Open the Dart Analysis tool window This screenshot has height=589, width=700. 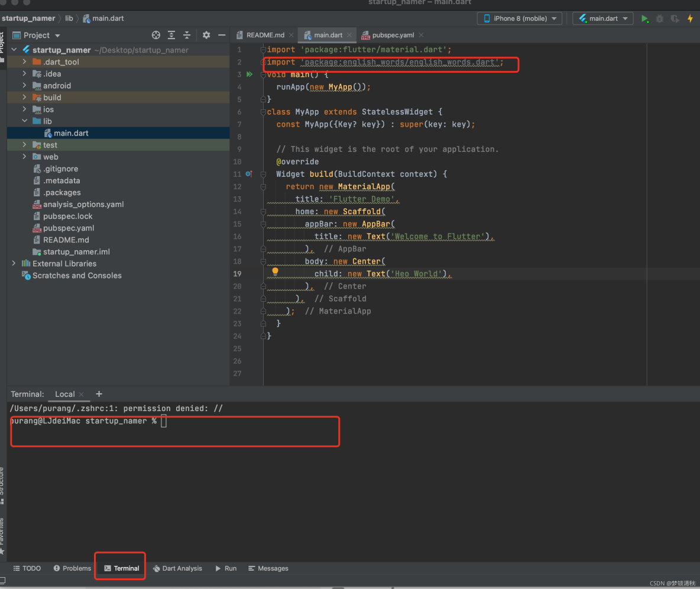(x=177, y=568)
